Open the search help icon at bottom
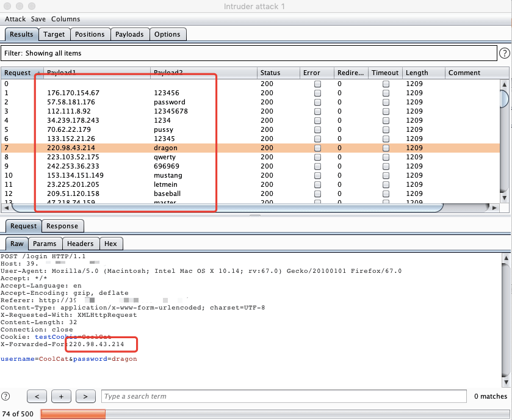This screenshot has height=420, width=512. pos(5,396)
